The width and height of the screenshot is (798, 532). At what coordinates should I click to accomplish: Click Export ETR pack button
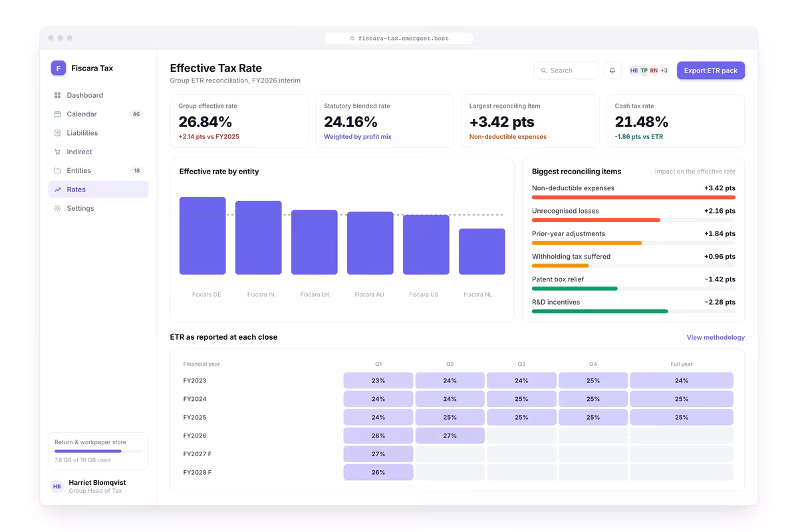pyautogui.click(x=711, y=70)
